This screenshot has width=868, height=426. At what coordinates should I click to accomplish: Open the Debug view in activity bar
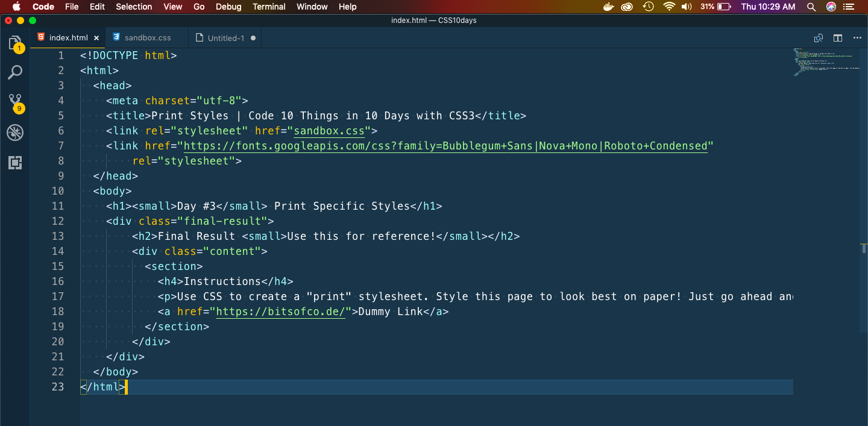coord(15,133)
